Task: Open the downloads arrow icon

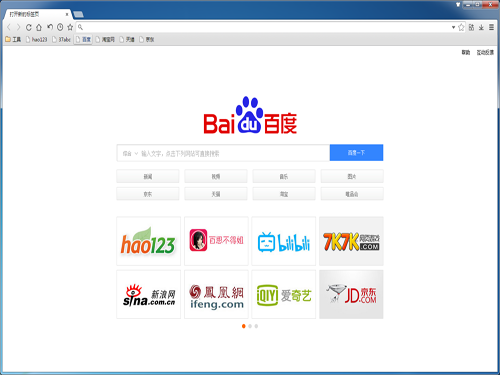Action: 481,27
